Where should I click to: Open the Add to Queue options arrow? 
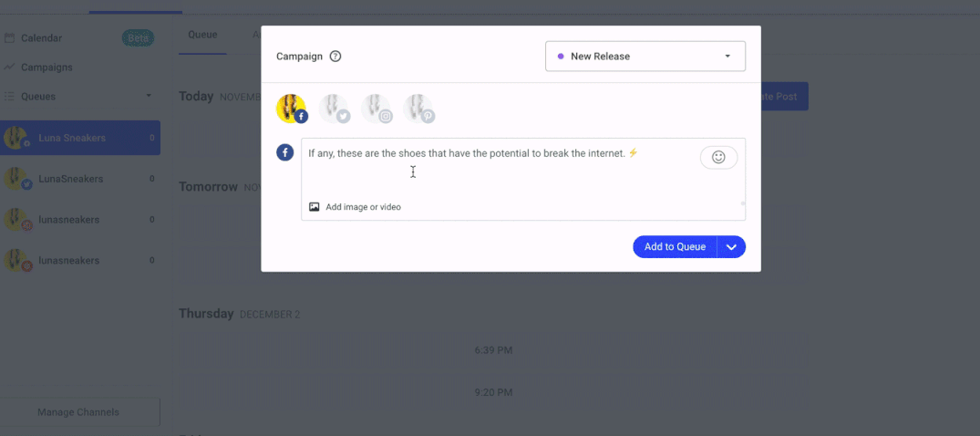[732, 246]
